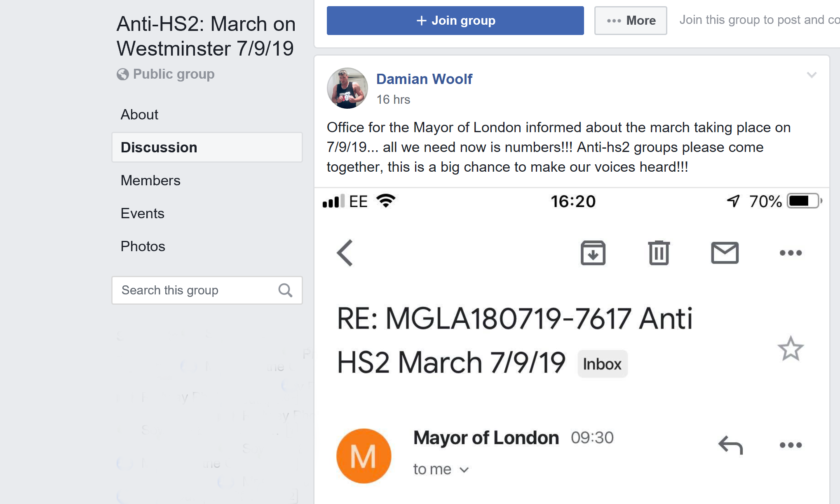Screen dimensions: 840x504
Task: Click the search magnifier icon
Action: [x=285, y=290]
